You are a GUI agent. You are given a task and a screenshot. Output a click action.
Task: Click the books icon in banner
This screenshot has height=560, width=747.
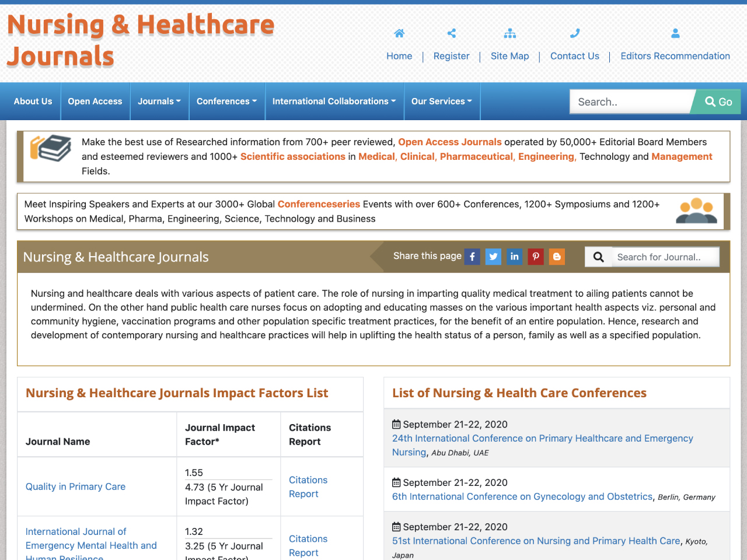51,148
